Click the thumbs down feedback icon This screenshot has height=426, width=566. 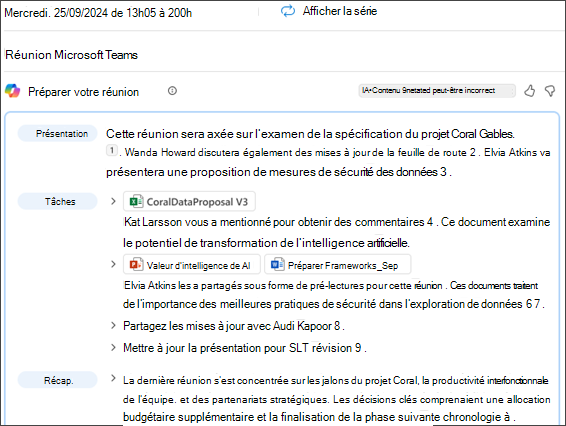550,91
